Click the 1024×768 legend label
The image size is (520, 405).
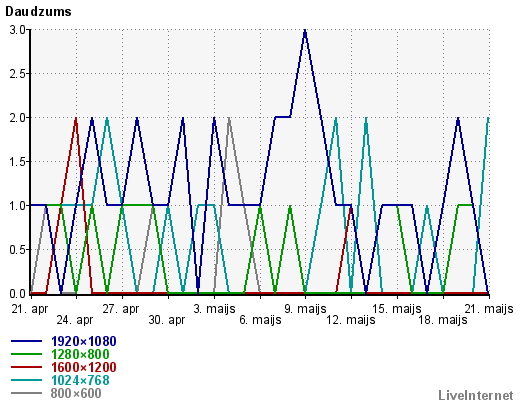click(80, 380)
